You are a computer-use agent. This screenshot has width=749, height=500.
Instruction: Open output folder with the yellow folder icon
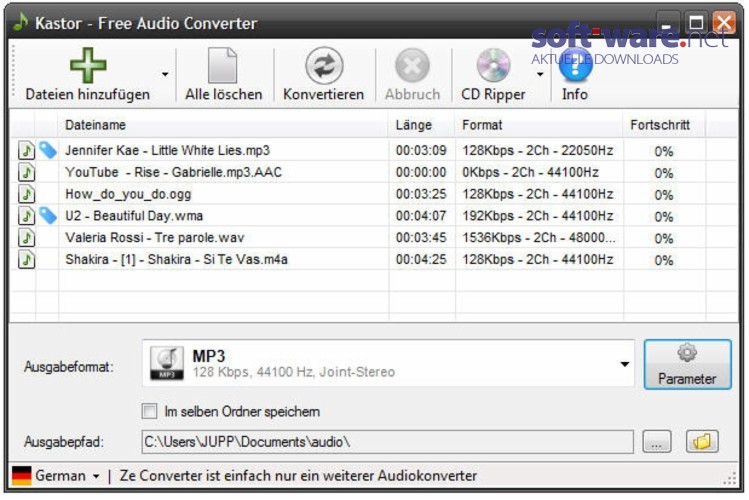click(702, 441)
